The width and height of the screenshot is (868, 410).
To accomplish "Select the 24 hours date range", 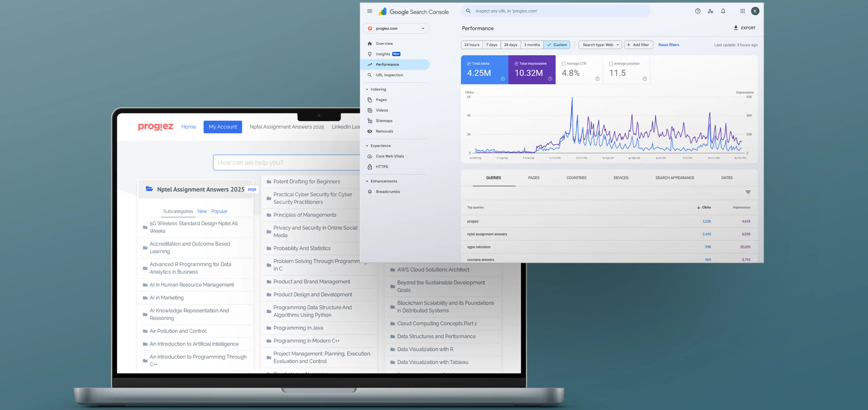I will (472, 45).
